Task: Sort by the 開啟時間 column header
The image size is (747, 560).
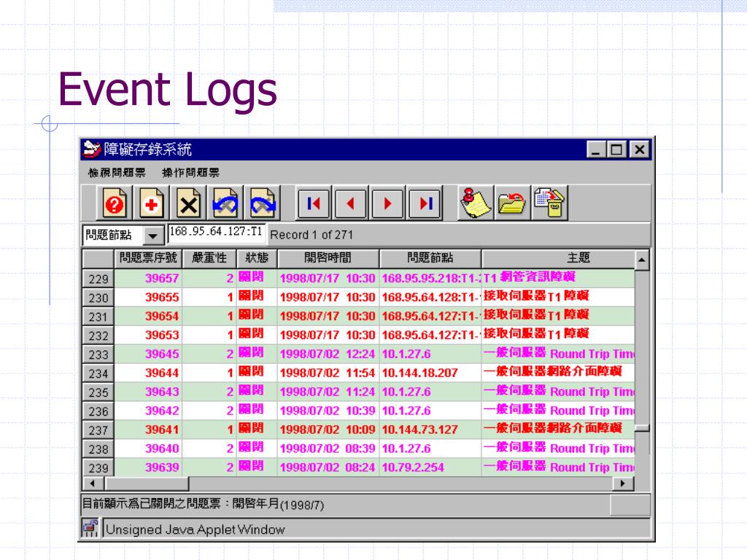Action: (328, 259)
